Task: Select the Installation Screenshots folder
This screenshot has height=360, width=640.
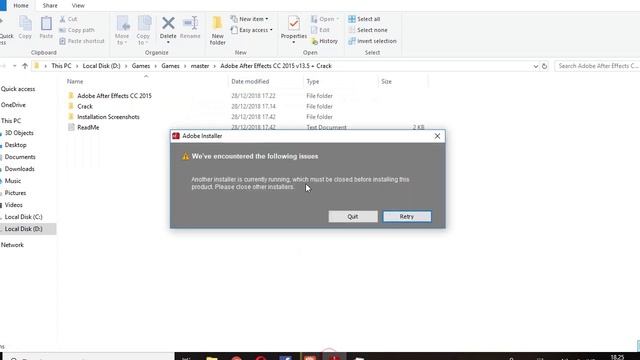Action: 108,117
